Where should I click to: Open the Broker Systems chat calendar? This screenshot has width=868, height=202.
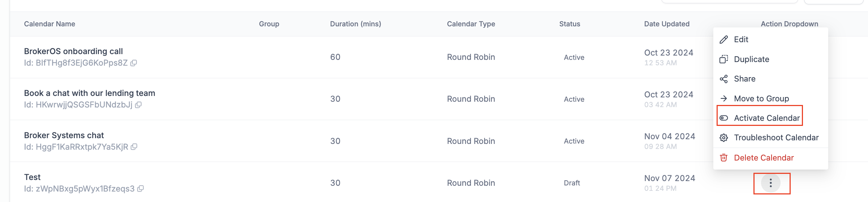point(64,135)
